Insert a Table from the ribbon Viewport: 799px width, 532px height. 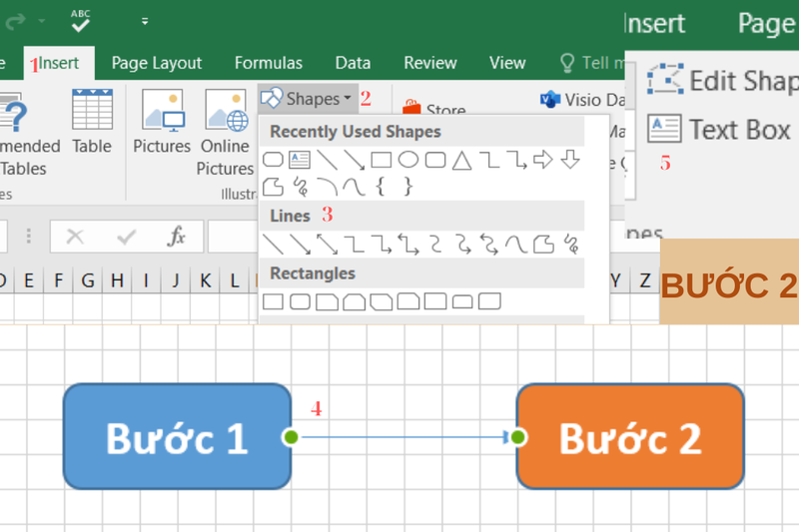[92, 122]
